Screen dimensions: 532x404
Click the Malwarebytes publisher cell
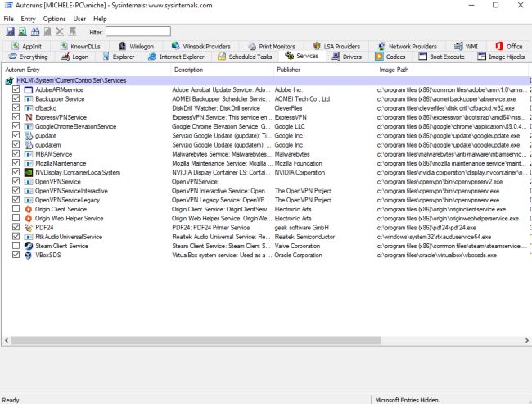pyautogui.click(x=292, y=154)
